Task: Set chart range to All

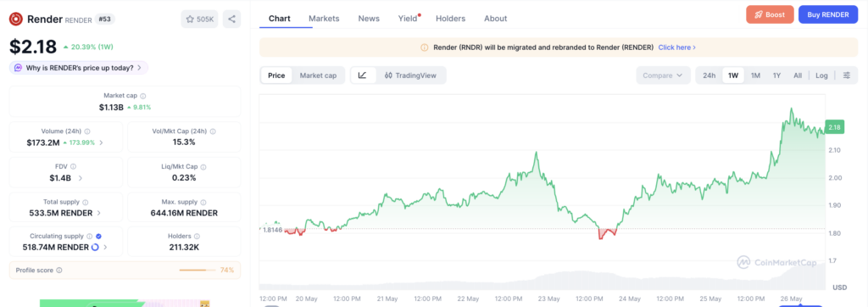Action: pos(797,75)
